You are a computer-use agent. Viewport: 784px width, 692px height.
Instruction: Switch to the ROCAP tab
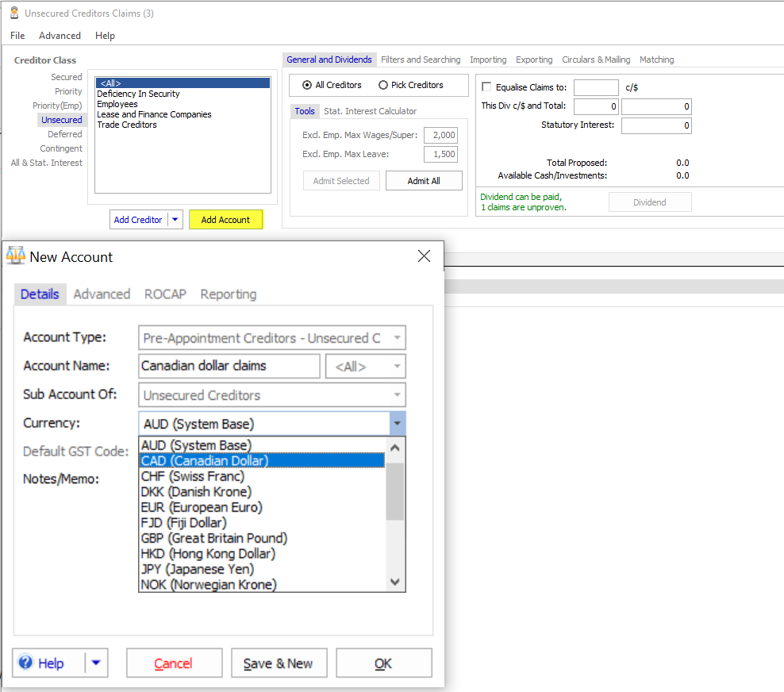pos(165,294)
